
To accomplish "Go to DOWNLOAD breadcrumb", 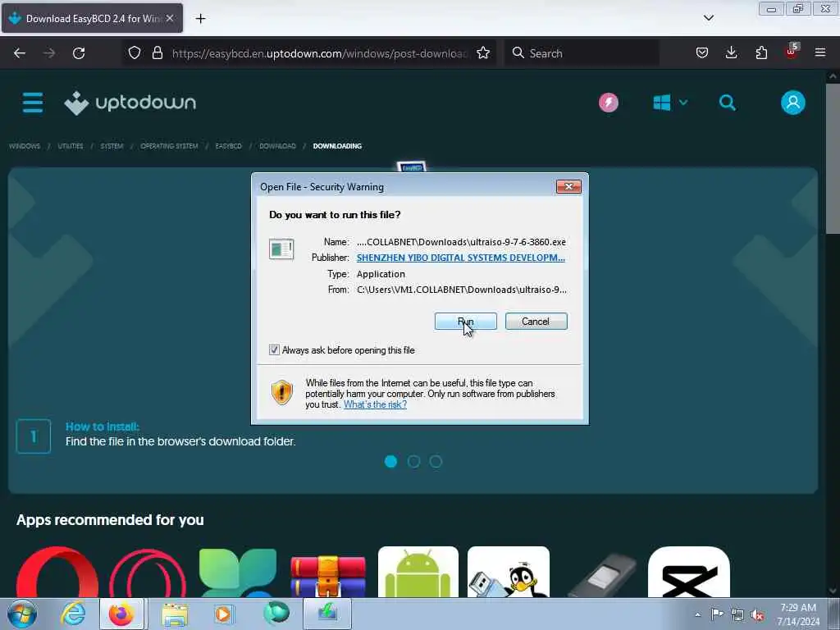I will click(277, 146).
